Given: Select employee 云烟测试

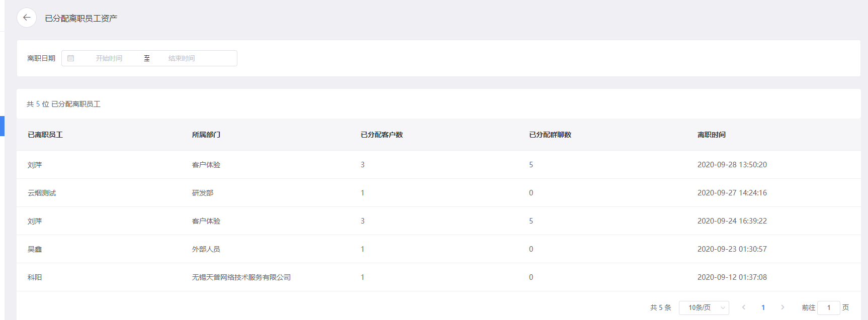Looking at the screenshot, I should coord(42,193).
